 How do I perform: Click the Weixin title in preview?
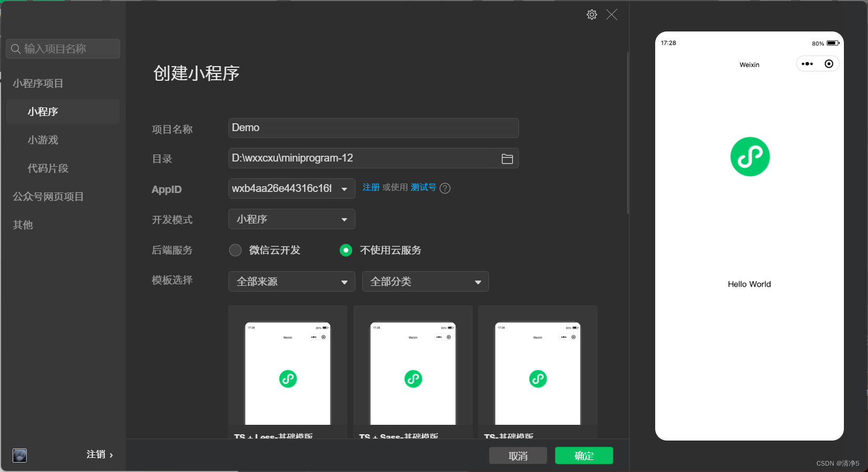click(750, 65)
